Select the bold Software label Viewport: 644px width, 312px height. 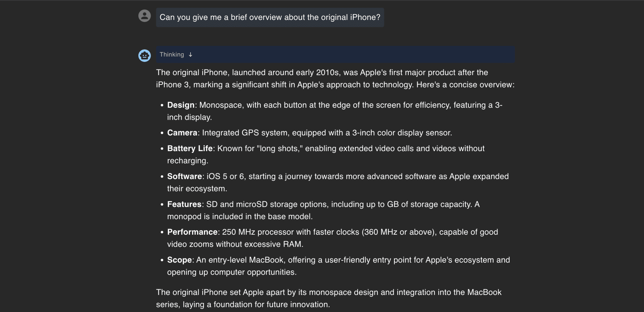185,176
